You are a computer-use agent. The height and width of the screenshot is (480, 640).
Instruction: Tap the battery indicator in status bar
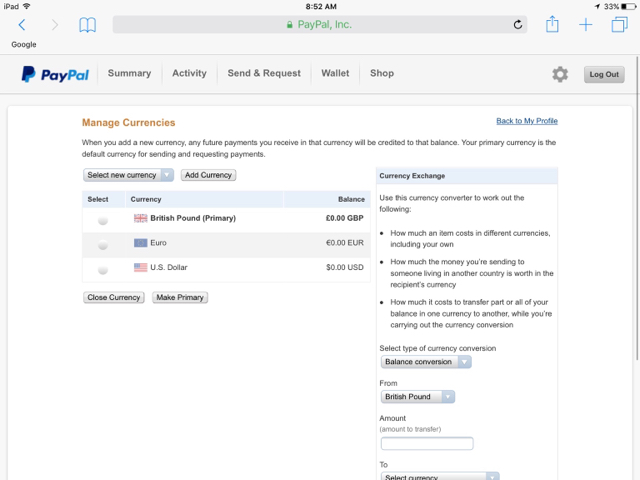(628, 7)
